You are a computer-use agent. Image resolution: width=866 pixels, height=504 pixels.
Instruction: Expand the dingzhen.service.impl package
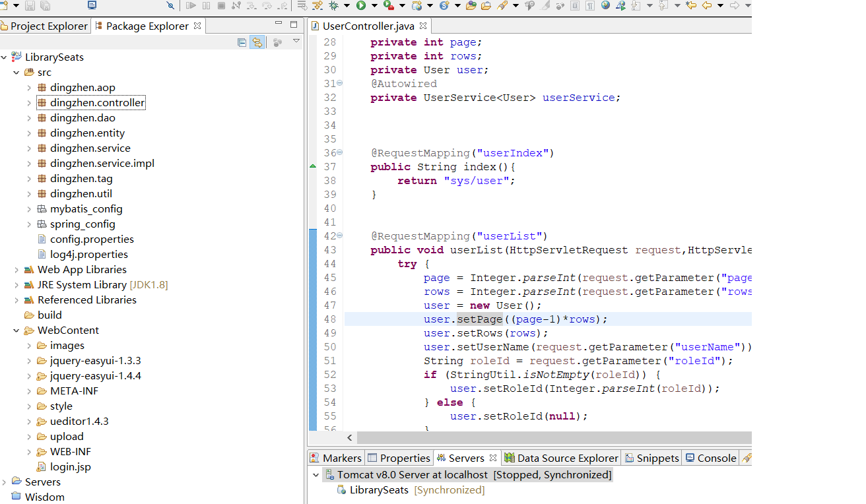(x=29, y=164)
